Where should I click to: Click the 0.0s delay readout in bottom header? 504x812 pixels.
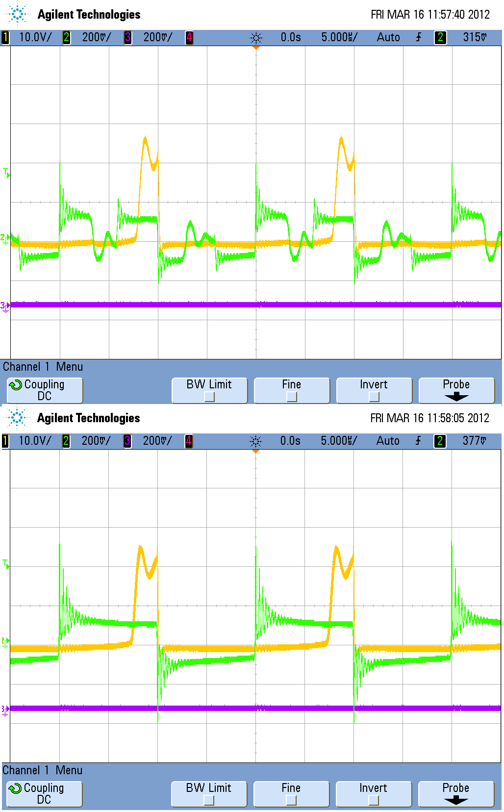(x=290, y=441)
